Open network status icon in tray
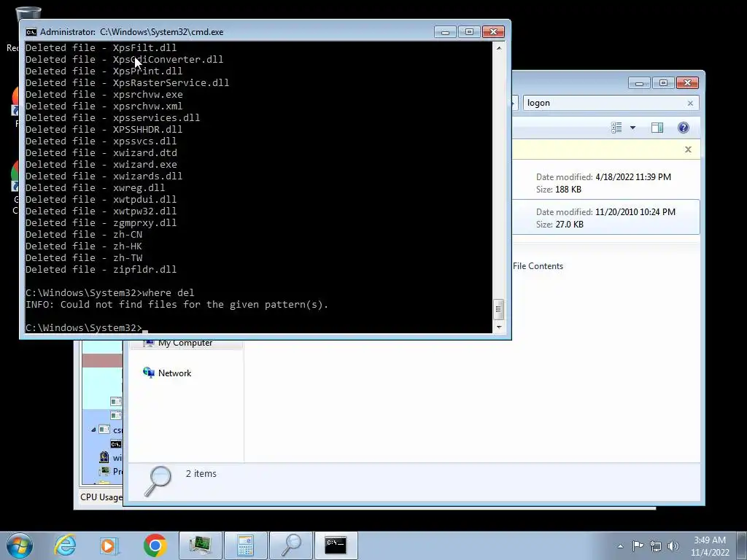This screenshot has height=560, width=747. click(656, 546)
